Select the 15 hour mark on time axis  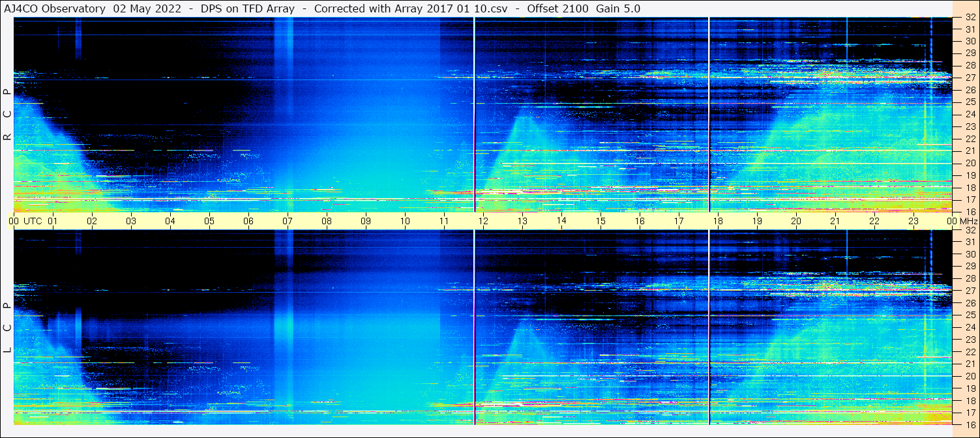tap(601, 221)
